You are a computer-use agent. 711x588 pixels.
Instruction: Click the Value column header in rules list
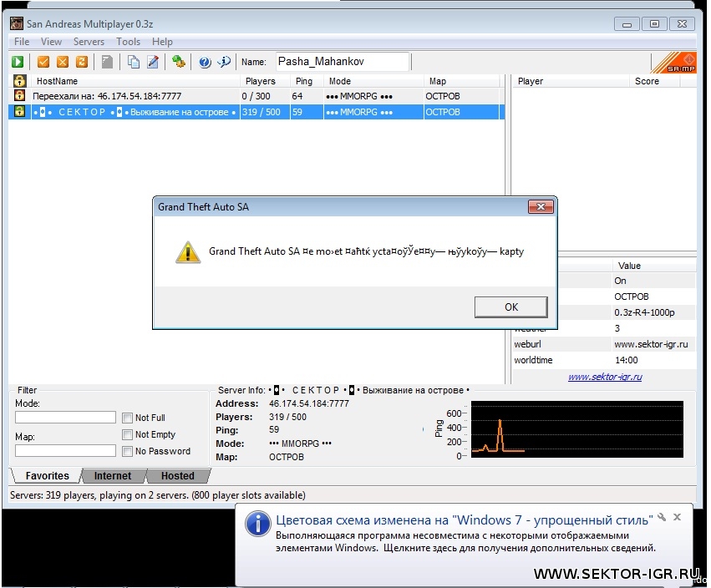pos(654,266)
